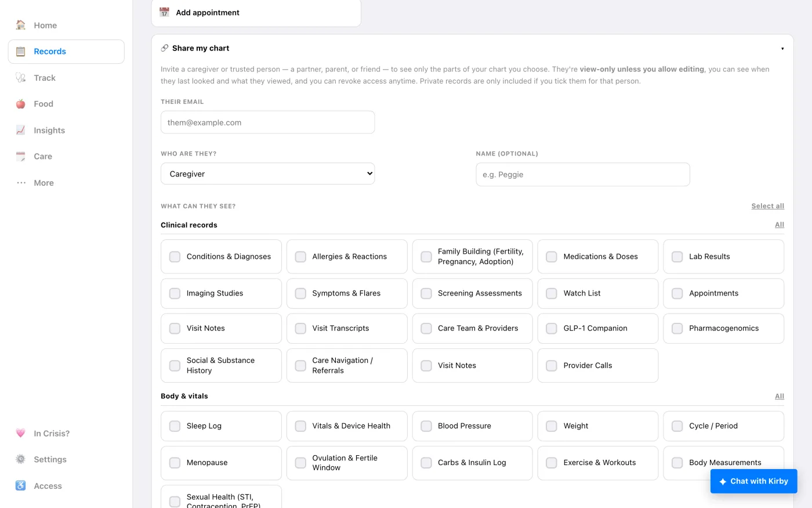Check the Medications & Doses checkbox

click(x=552, y=257)
